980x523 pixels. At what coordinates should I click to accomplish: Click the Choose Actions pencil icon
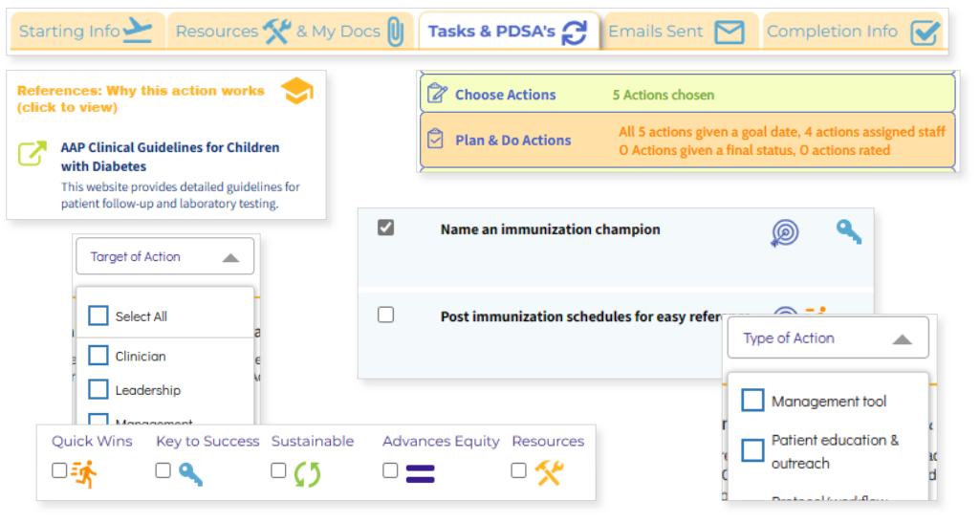437,94
